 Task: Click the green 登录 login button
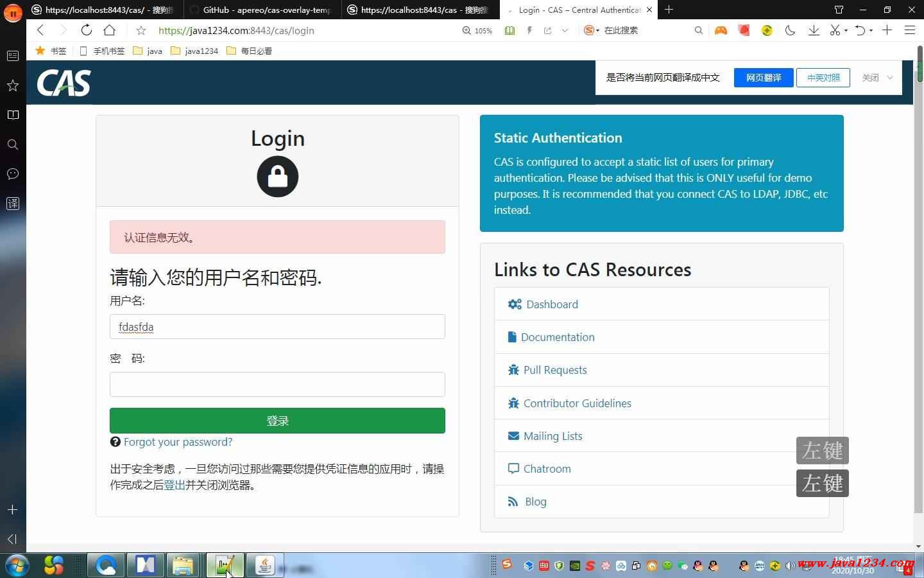point(277,421)
